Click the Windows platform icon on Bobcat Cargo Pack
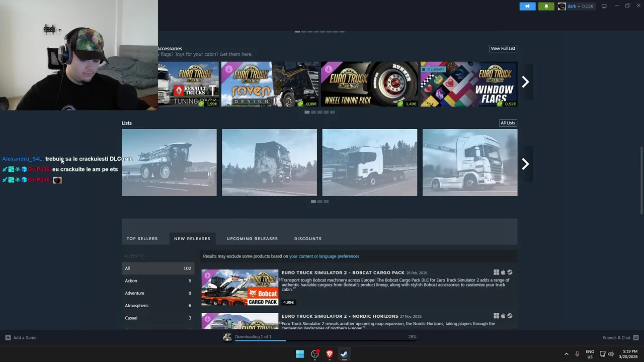The width and height of the screenshot is (644, 362). [496, 273]
